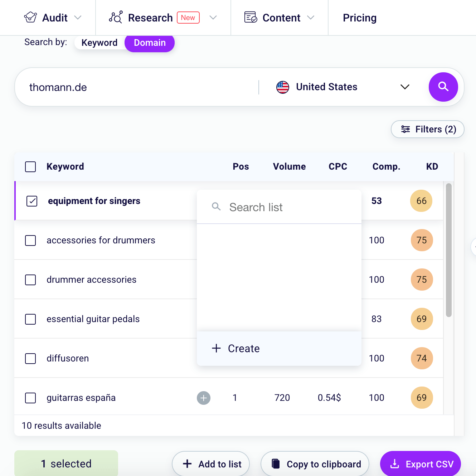
Task: Click the Export CSV download icon
Action: (x=395, y=463)
